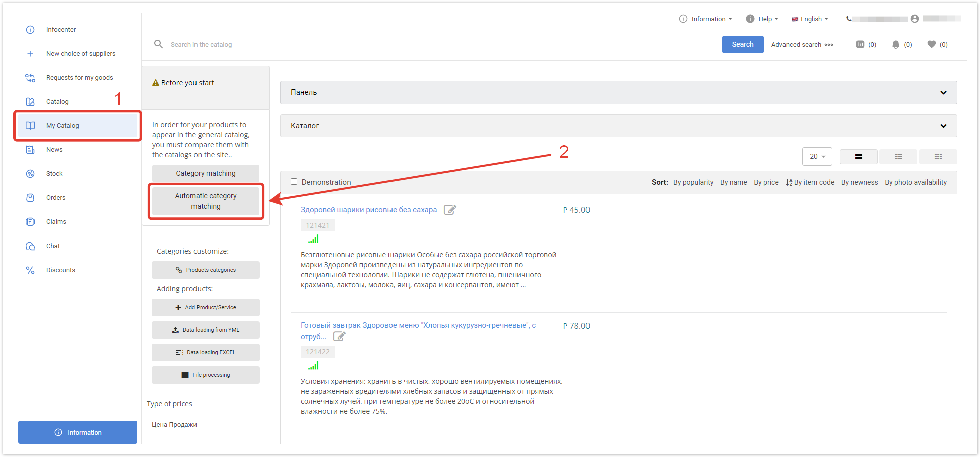Screen dimensions: 980x457
Task: Click the phone icon in header
Action: click(x=849, y=19)
